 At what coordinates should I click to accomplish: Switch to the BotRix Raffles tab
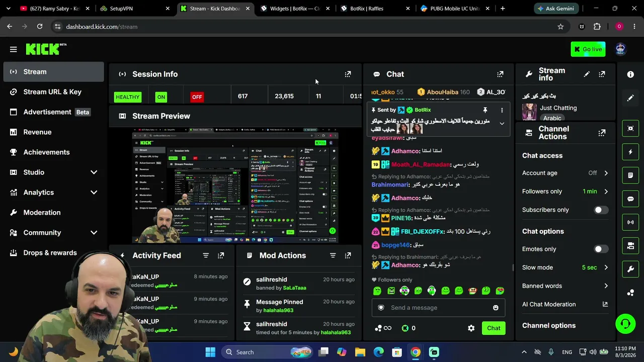click(x=374, y=9)
